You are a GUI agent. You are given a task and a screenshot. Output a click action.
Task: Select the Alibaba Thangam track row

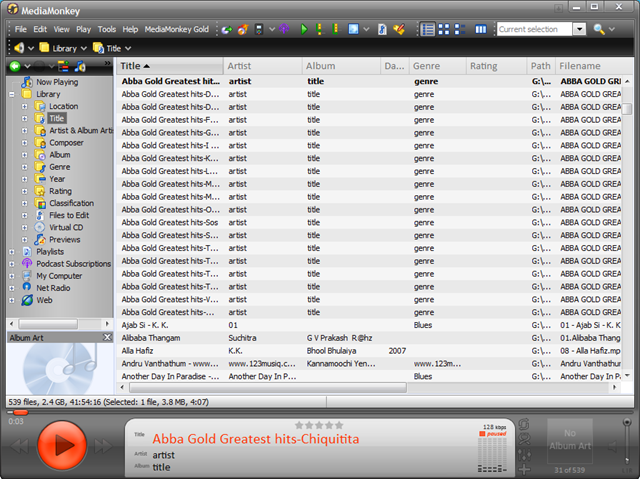click(x=369, y=338)
